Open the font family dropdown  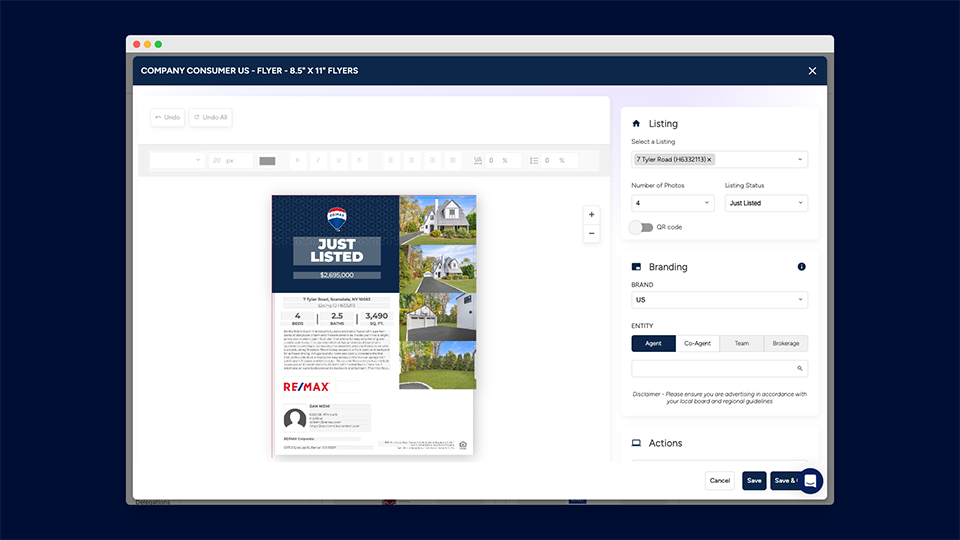click(177, 160)
